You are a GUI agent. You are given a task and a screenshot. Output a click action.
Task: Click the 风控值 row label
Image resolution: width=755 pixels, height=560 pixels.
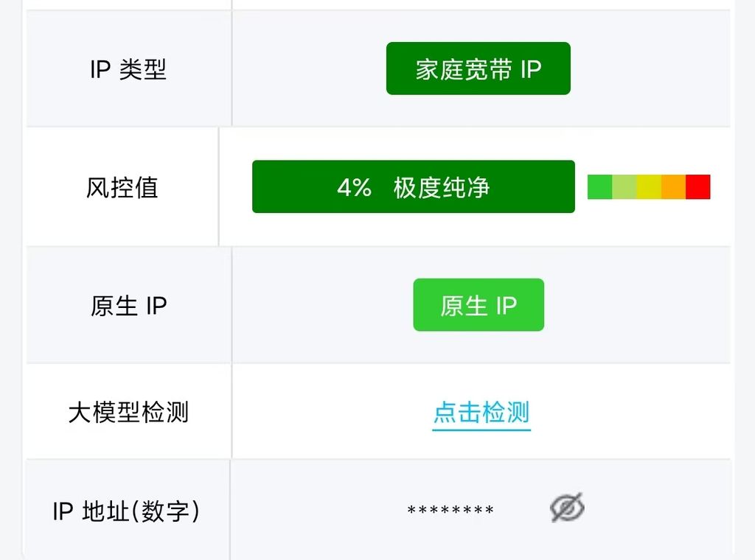[x=122, y=187]
